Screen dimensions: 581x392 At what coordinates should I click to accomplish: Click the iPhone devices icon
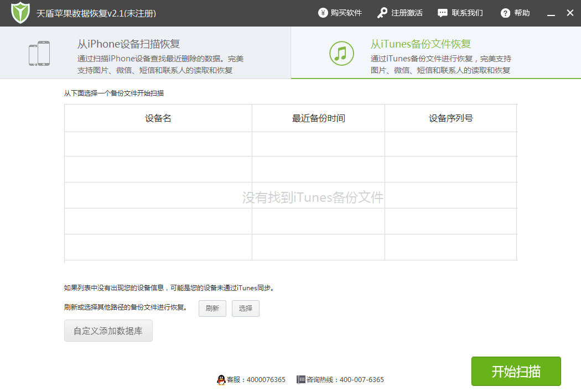coord(39,53)
